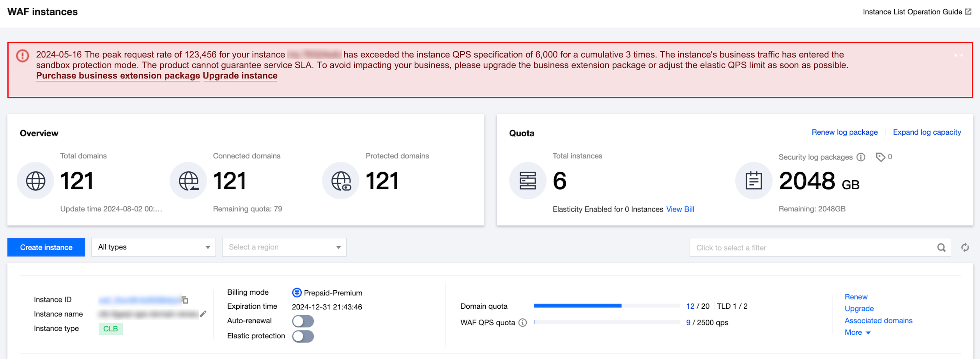Click the tag icon beside log packages
This screenshot has width=980, height=359.
click(880, 157)
